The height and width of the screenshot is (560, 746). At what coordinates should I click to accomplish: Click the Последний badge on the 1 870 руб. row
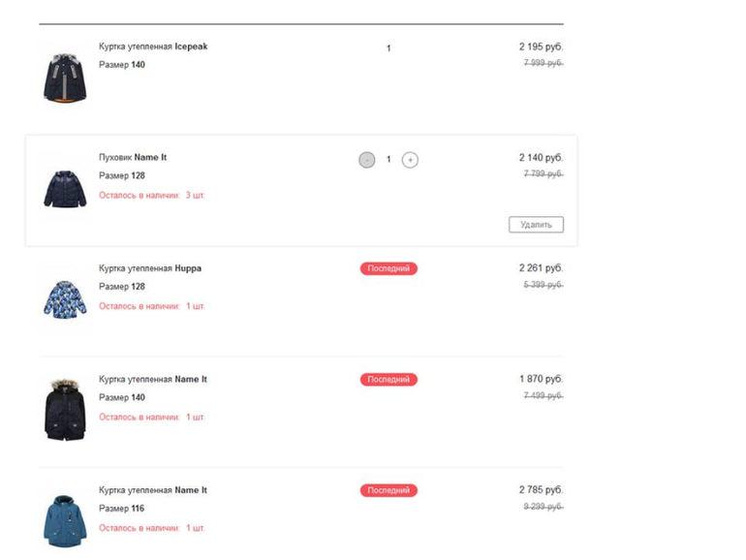[389, 380]
